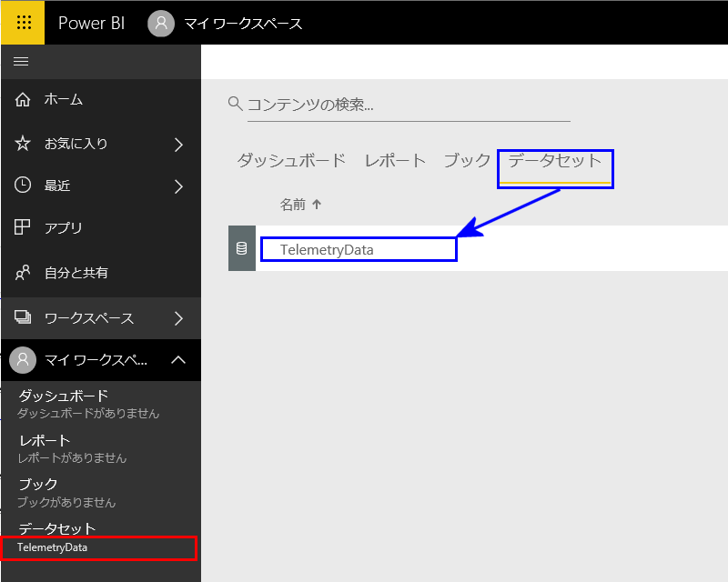Expand the 最近 flyout chevron

[x=178, y=186]
